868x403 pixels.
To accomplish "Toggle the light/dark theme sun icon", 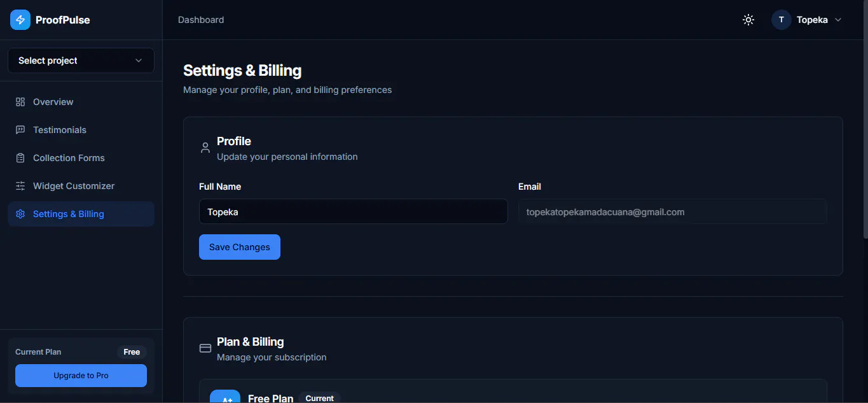I will [748, 20].
